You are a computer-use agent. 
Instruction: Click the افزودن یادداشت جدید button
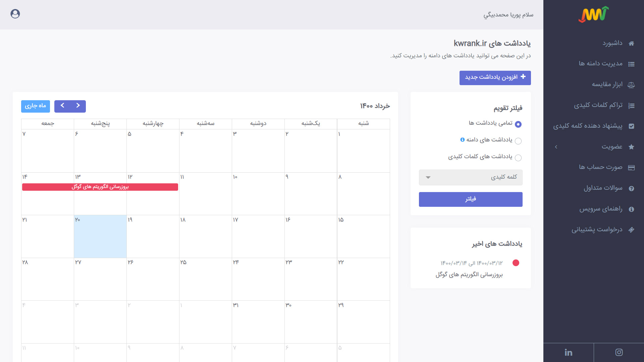pyautogui.click(x=495, y=78)
